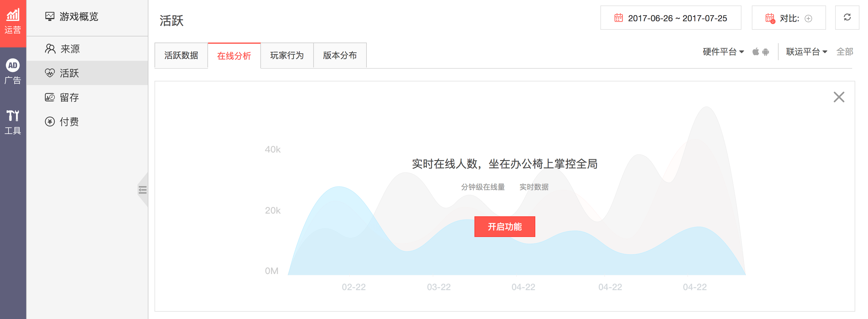Collapse the sidebar with the handle icon

click(143, 190)
